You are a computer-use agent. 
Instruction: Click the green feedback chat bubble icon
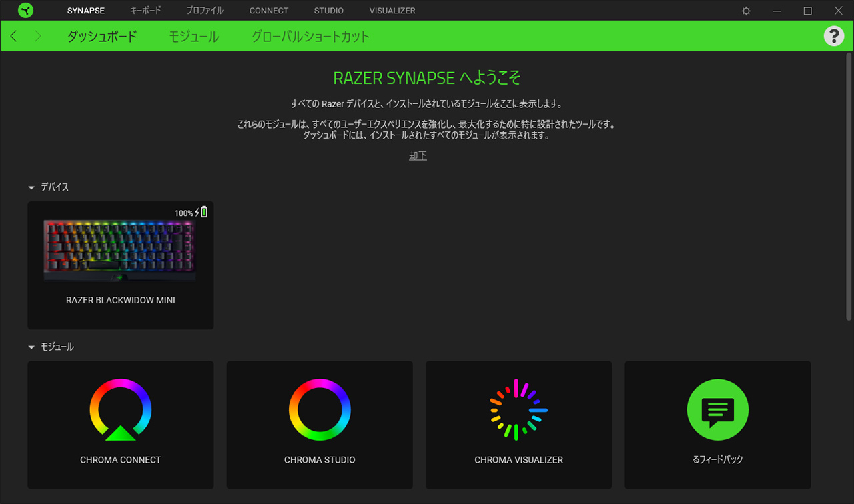point(717,409)
